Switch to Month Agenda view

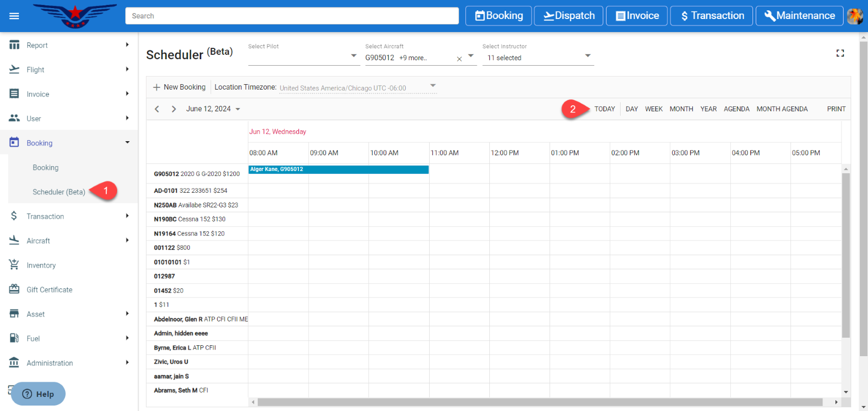click(x=782, y=109)
